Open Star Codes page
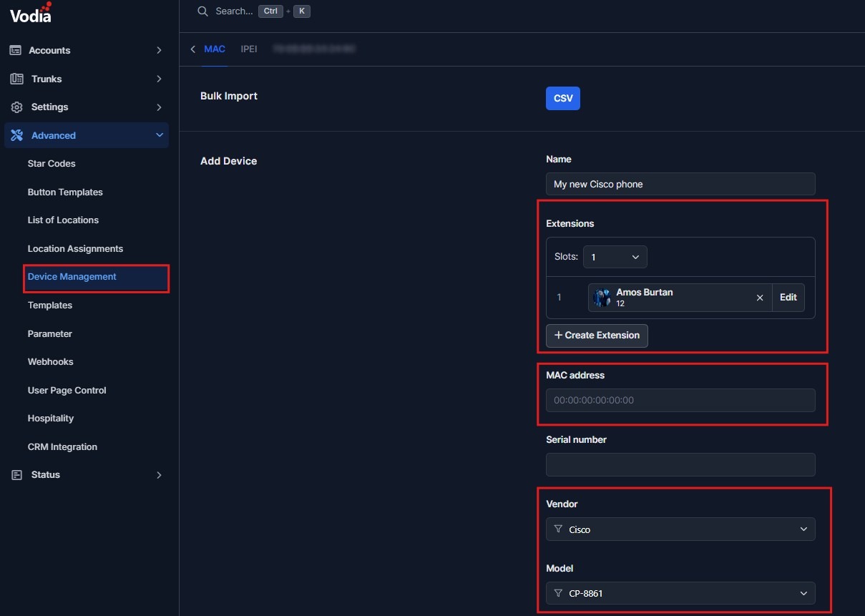Viewport: 865px width, 616px height. point(52,164)
